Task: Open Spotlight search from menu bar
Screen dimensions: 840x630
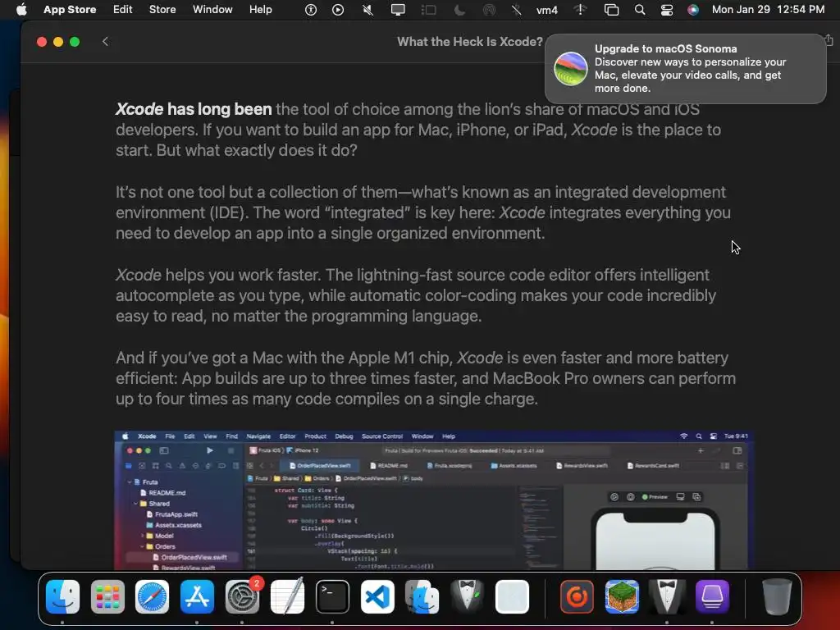Action: (640, 10)
